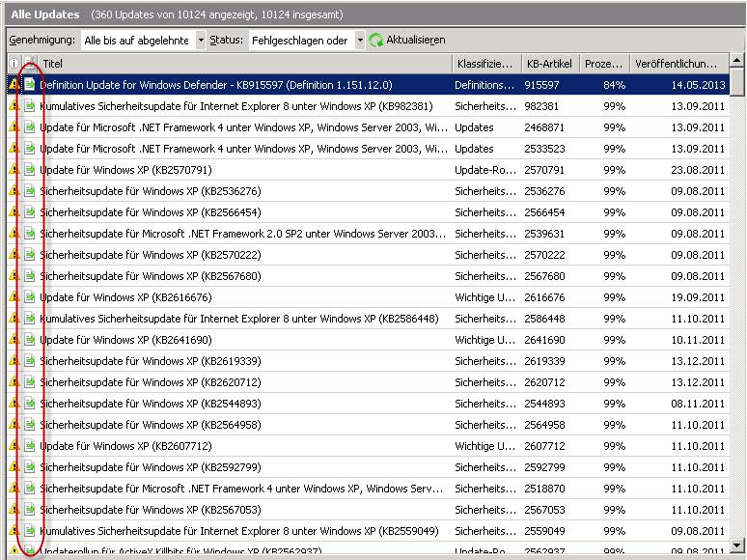The width and height of the screenshot is (747, 560).
Task: Click KB-Artikel cell 2468871
Action: (x=544, y=127)
